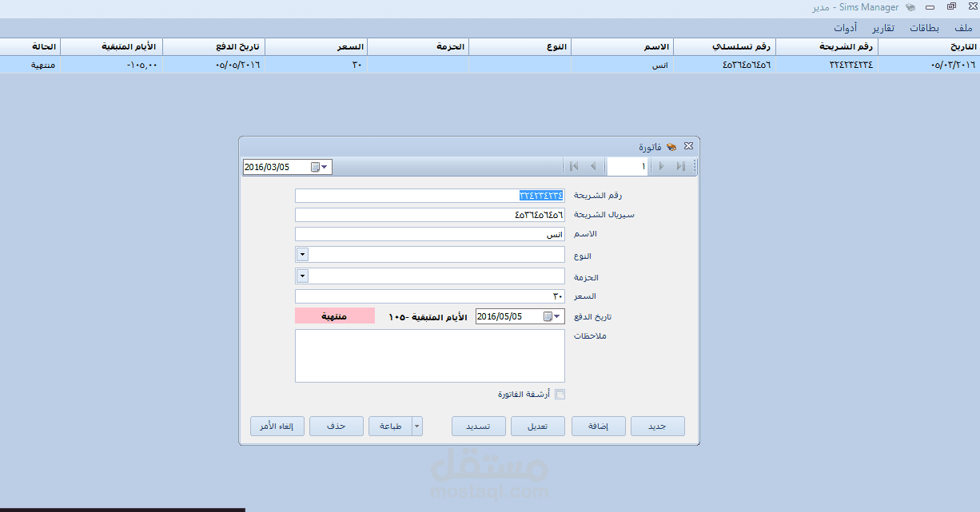
Task: Expand the طباعة split button arrow
Action: tap(416, 426)
